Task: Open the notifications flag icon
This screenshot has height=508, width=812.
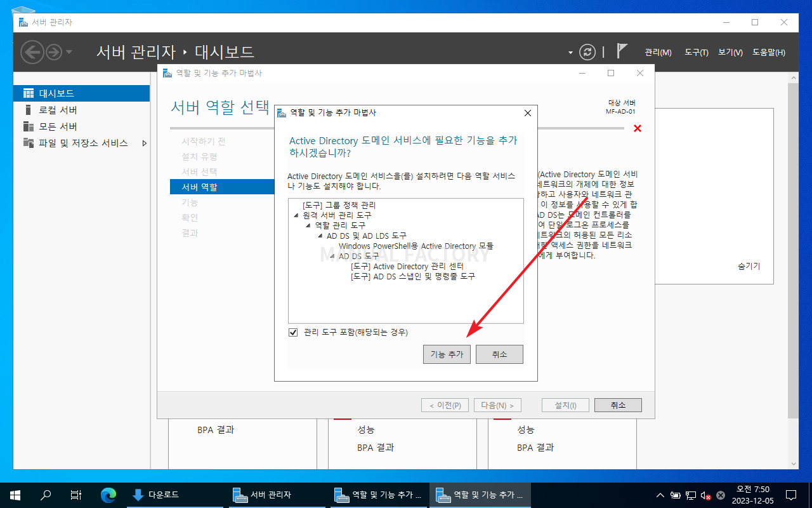Action: (x=622, y=51)
